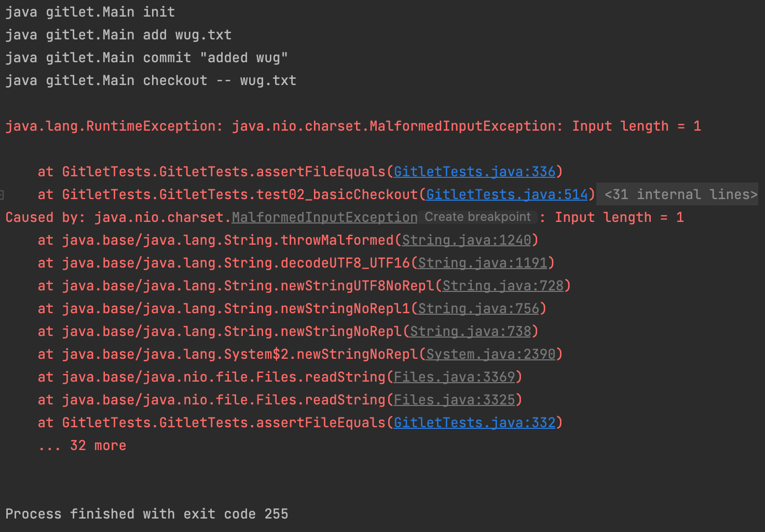This screenshot has height=532, width=765.
Task: Open the GitletTests.java:332 link
Action: point(474,423)
